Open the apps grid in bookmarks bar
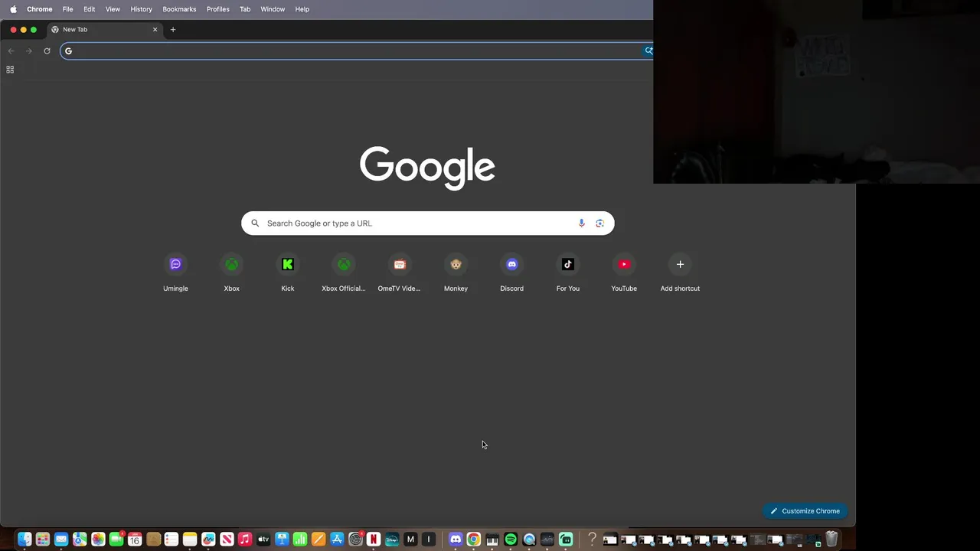 (10, 69)
